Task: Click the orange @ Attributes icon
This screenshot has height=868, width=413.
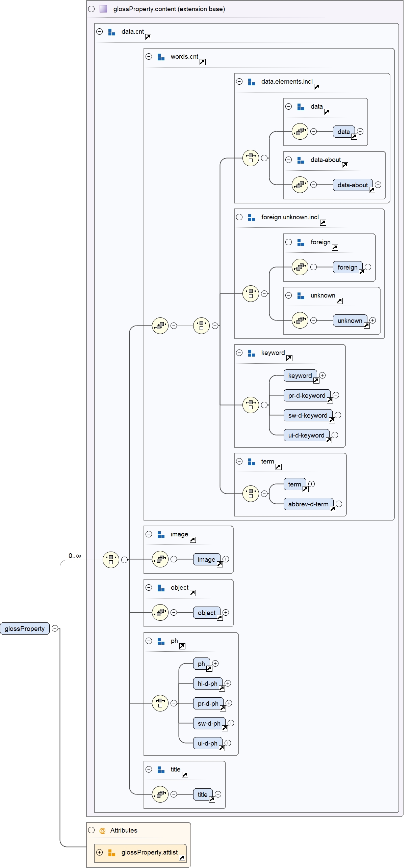Action: (102, 831)
